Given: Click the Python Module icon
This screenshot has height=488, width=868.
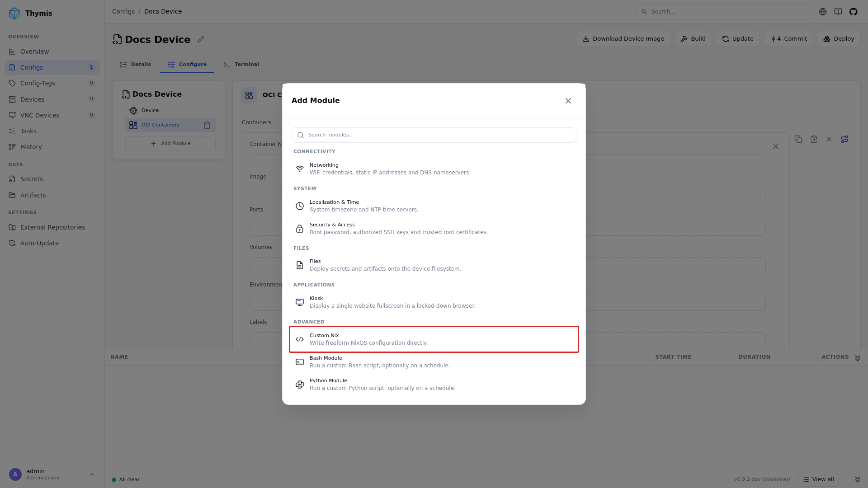Looking at the screenshot, I should coord(300,385).
